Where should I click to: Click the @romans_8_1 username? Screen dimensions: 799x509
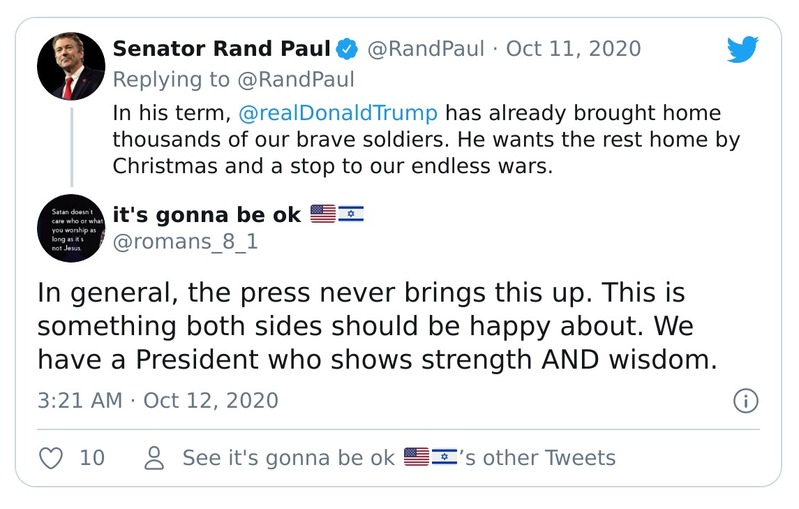coord(185,242)
